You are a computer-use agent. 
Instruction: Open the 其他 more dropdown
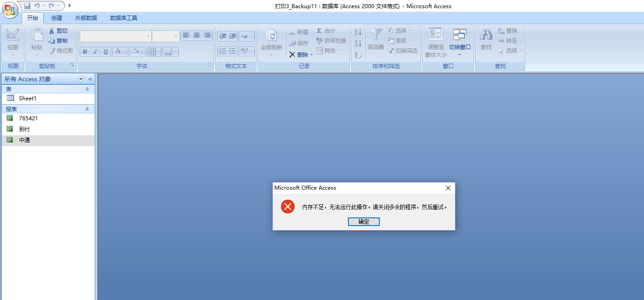pos(328,51)
